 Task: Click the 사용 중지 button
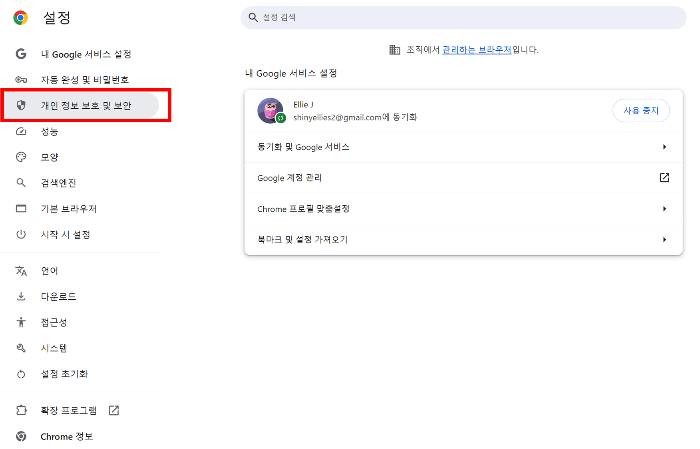(x=641, y=110)
